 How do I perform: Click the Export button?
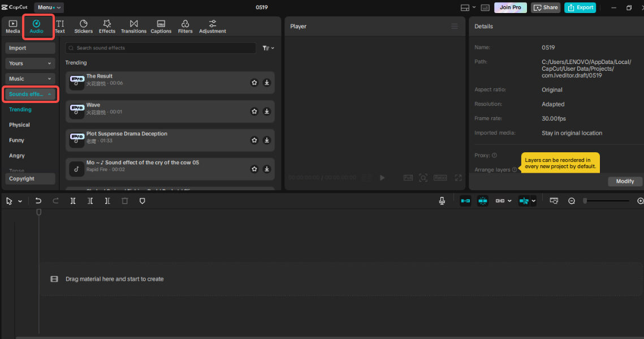580,7
